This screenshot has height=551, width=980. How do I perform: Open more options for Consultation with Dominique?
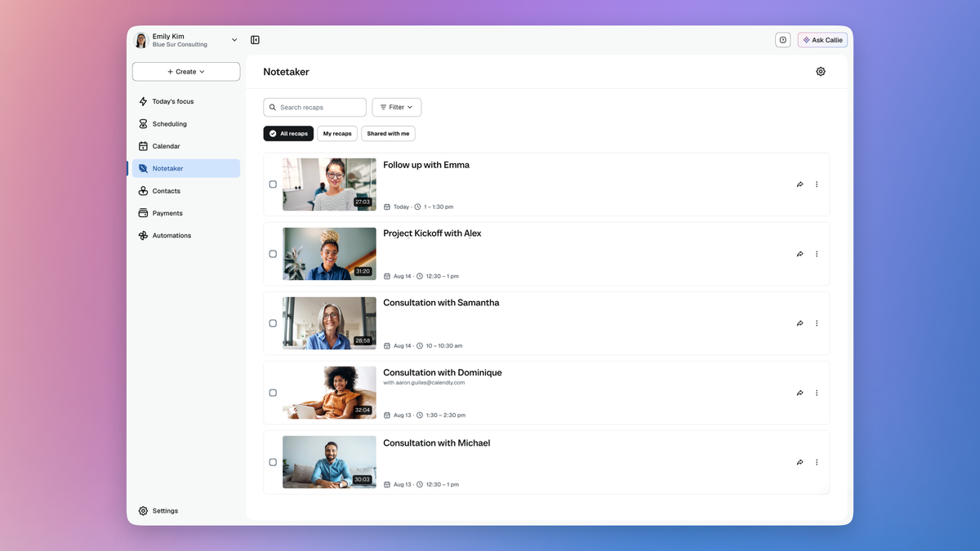817,393
